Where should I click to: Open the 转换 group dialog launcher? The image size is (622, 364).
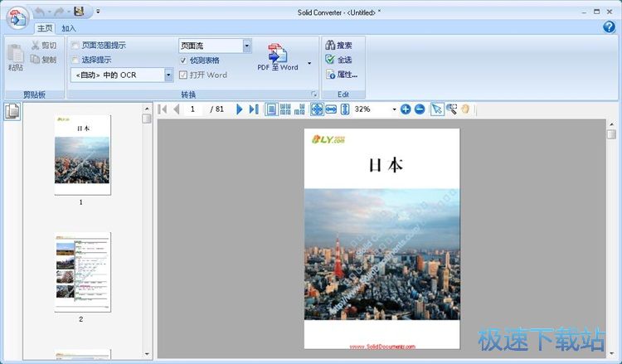tap(313, 94)
